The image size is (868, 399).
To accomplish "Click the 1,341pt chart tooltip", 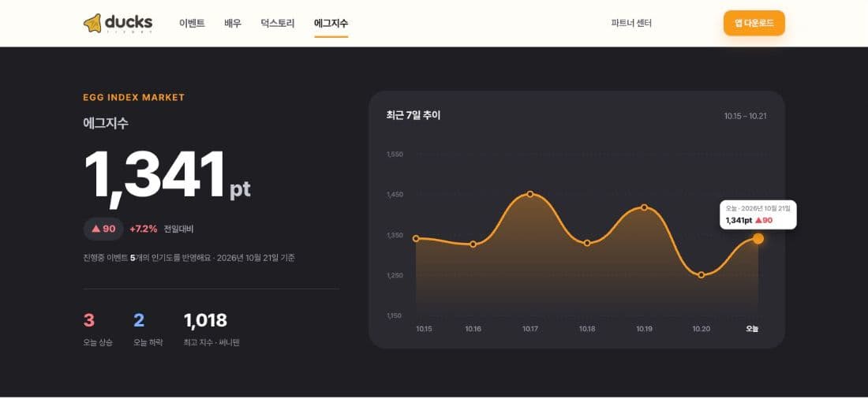I will 758,214.
